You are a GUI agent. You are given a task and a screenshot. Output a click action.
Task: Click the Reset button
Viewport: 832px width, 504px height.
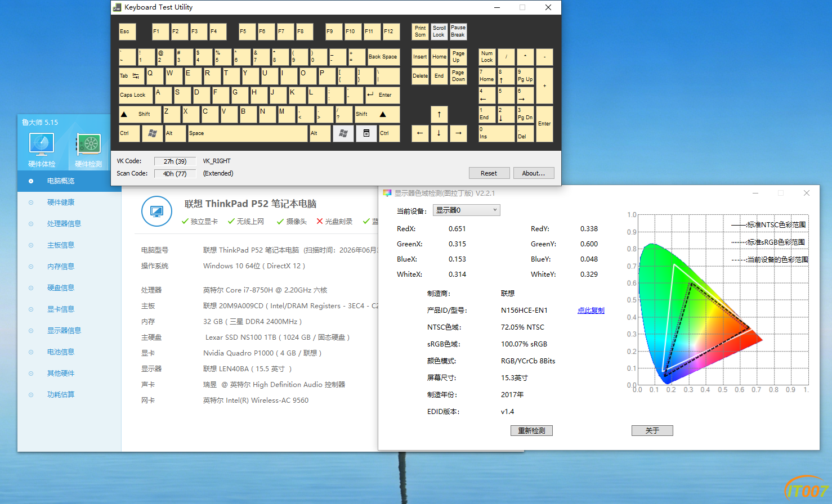click(489, 173)
